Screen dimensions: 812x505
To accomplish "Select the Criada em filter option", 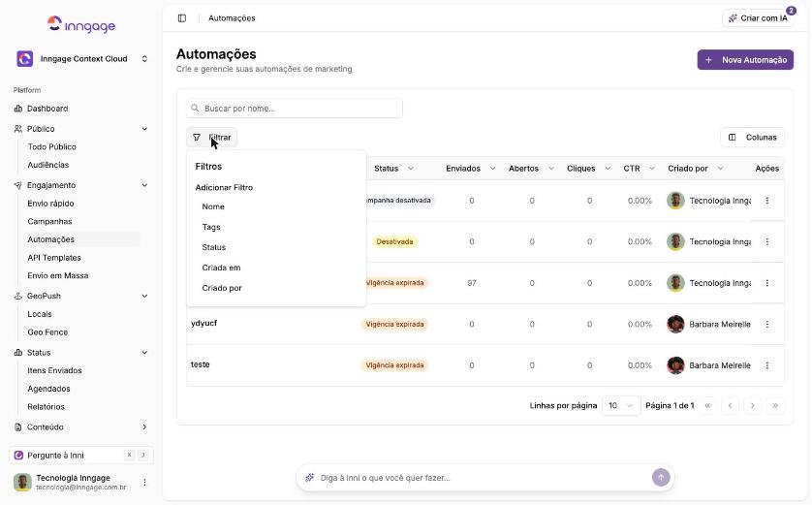I will point(276,268).
